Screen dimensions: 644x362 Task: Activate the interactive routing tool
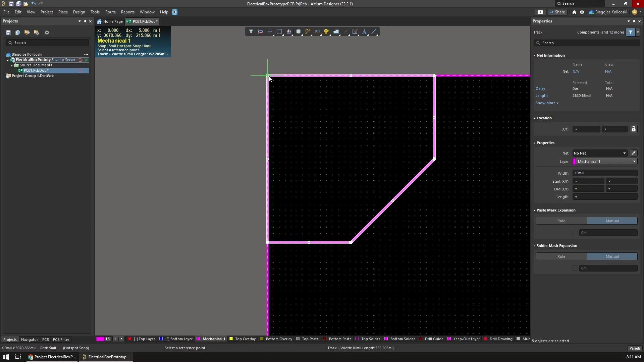308,32
